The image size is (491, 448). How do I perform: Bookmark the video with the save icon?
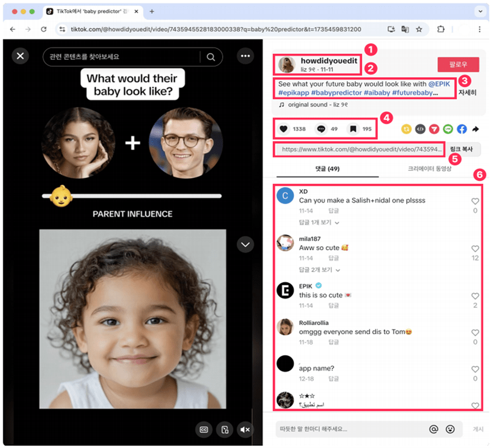[x=353, y=129]
